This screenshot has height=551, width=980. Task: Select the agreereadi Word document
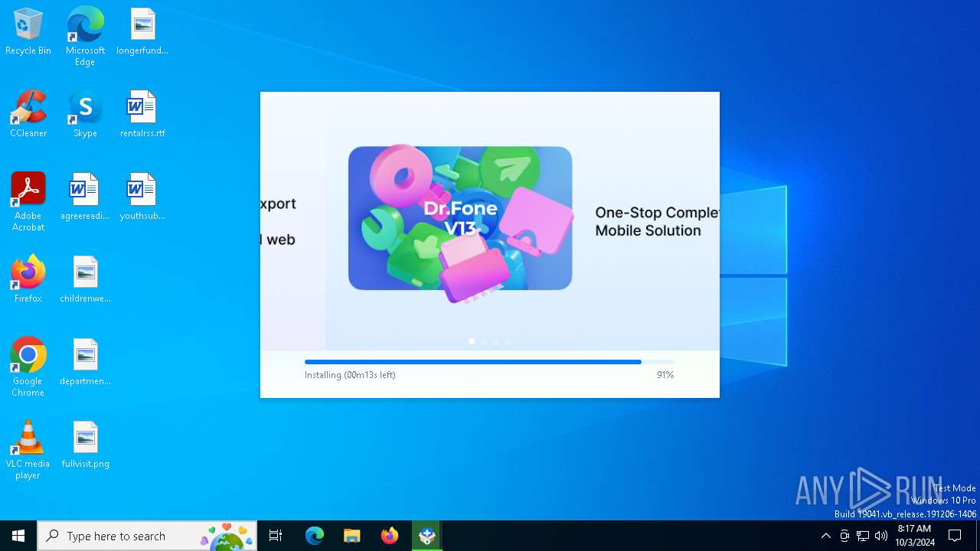[85, 197]
